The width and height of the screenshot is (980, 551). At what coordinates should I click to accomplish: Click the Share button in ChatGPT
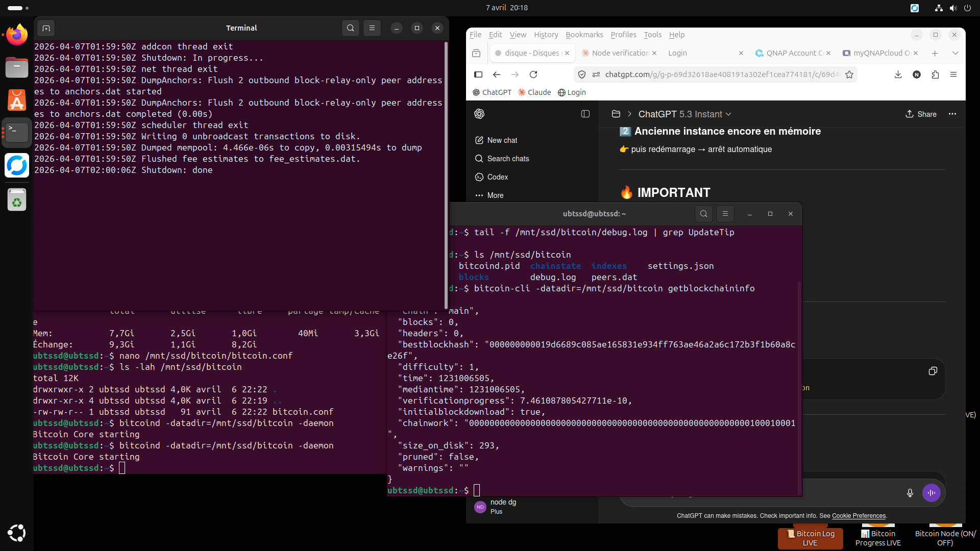(921, 114)
